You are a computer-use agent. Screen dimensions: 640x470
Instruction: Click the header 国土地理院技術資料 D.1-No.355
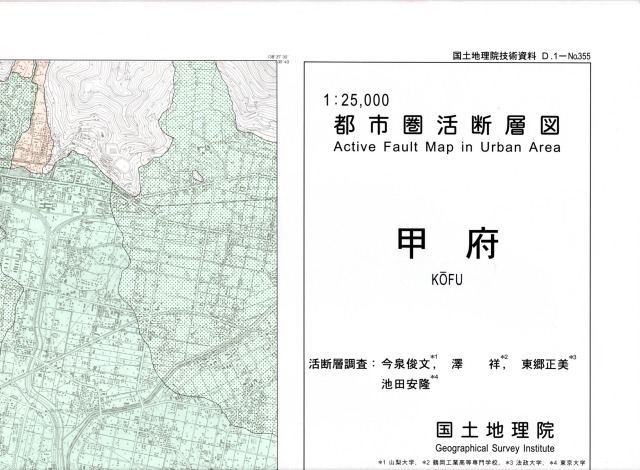521,56
